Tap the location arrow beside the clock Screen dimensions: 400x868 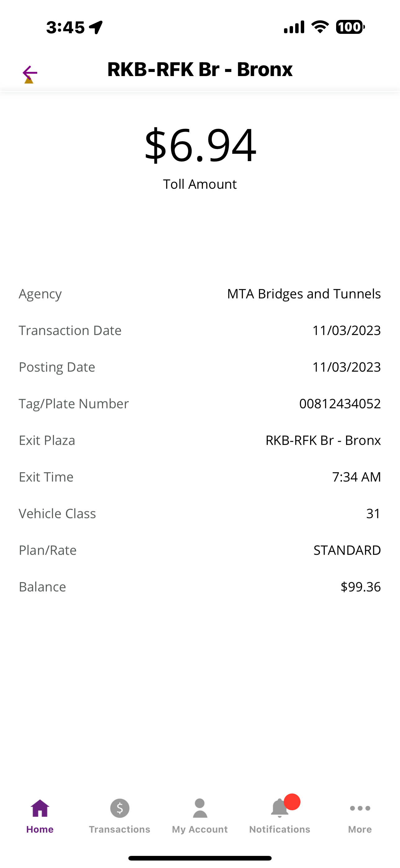[96, 27]
